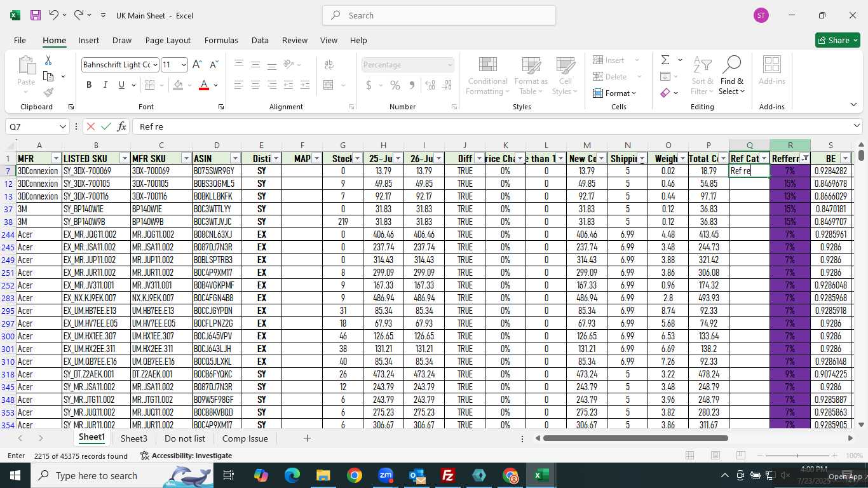Image resolution: width=868 pixels, height=488 pixels.
Task: Click the Percent Style icon
Action: pos(395,85)
